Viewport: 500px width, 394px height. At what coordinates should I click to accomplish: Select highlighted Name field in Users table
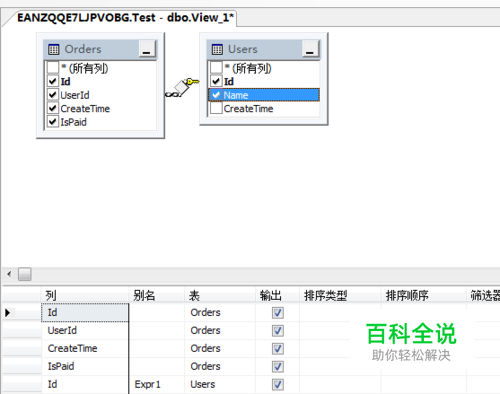click(x=264, y=95)
